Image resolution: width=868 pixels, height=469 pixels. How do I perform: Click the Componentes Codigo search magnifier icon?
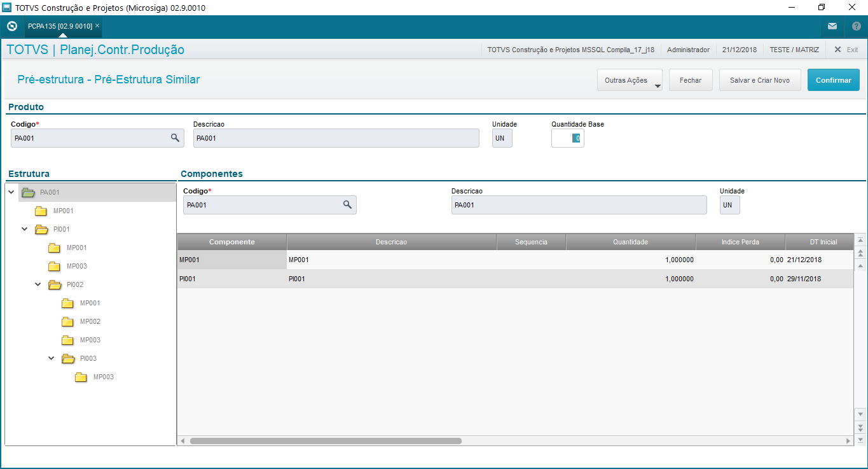click(347, 204)
